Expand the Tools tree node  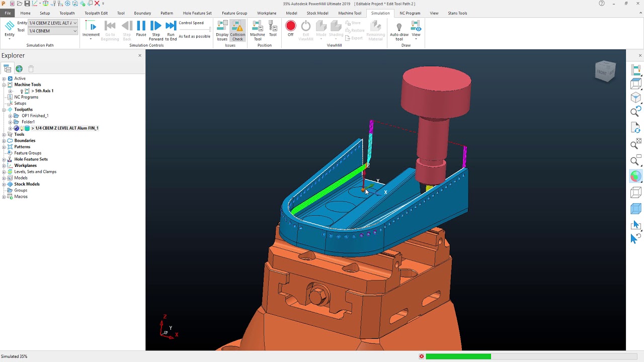point(4,134)
